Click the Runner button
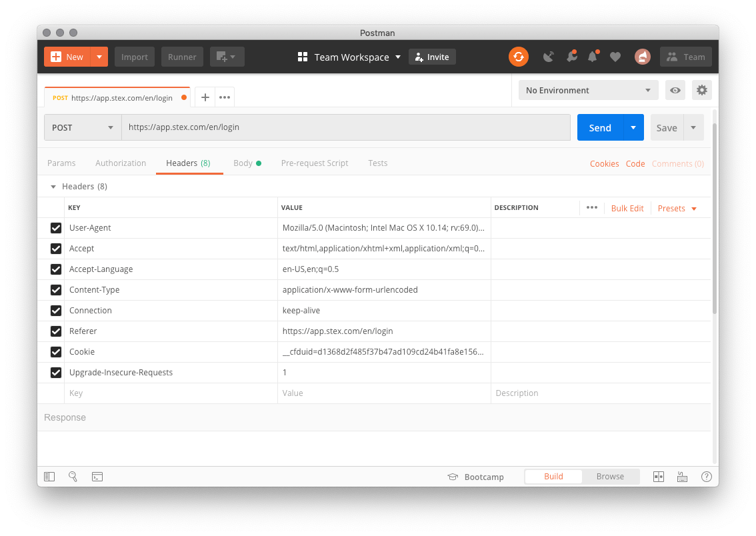The image size is (756, 536). tap(182, 57)
